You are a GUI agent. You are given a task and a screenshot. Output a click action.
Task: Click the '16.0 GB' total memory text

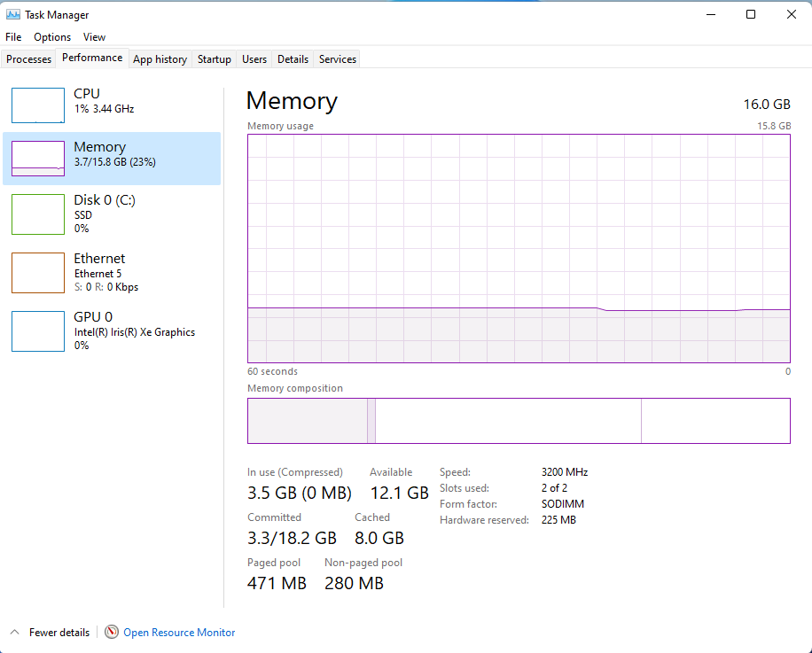point(767,105)
